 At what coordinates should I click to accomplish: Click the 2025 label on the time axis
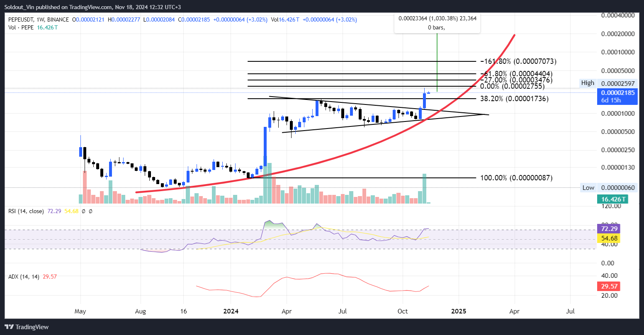click(459, 311)
